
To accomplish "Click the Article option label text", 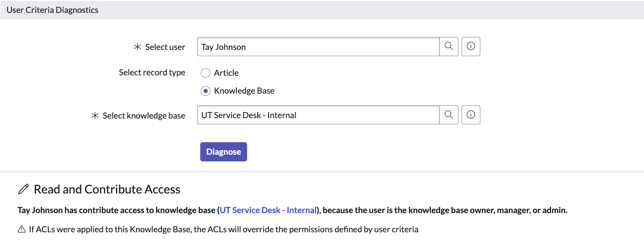I will [226, 73].
